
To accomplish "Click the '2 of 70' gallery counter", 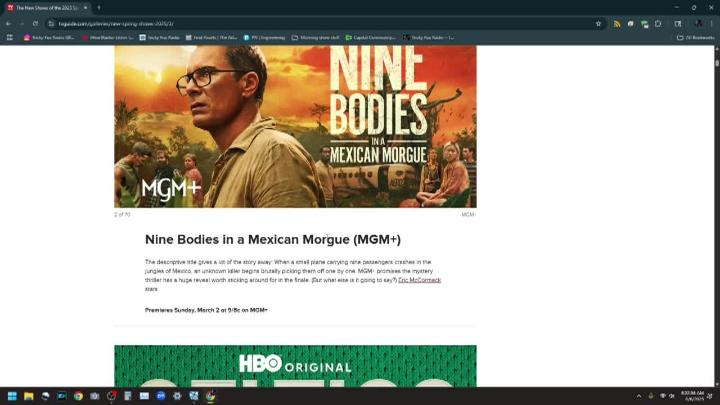I will 122,214.
